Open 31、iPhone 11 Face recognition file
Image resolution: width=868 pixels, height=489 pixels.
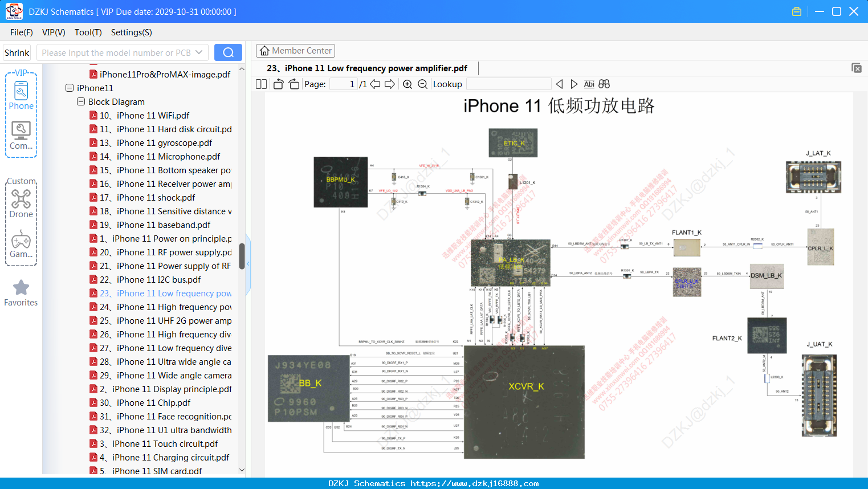[x=166, y=416]
